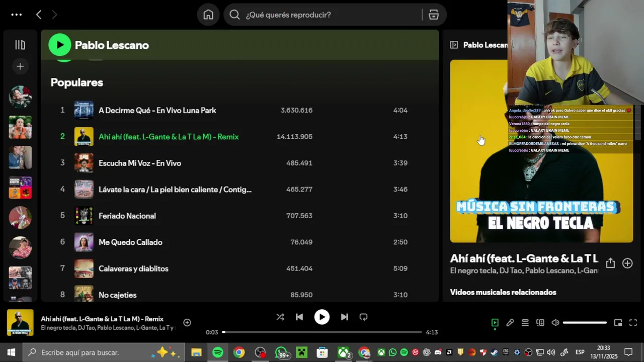This screenshot has height=362, width=644.
Task: Open 'Ahí ahí' title in Now Playing panel
Action: [x=524, y=258]
